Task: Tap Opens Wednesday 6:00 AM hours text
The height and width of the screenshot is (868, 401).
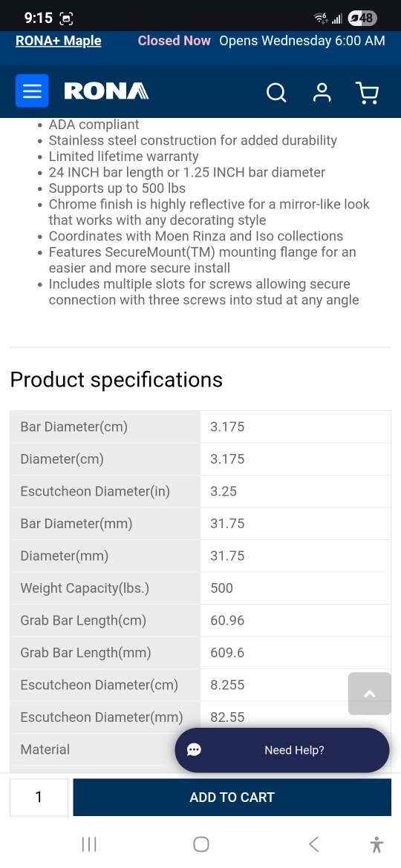Action: 301,41
